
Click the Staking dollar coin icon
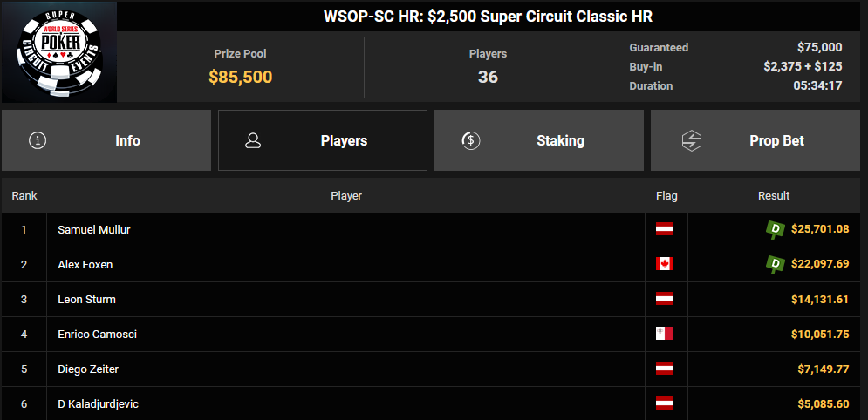471,140
